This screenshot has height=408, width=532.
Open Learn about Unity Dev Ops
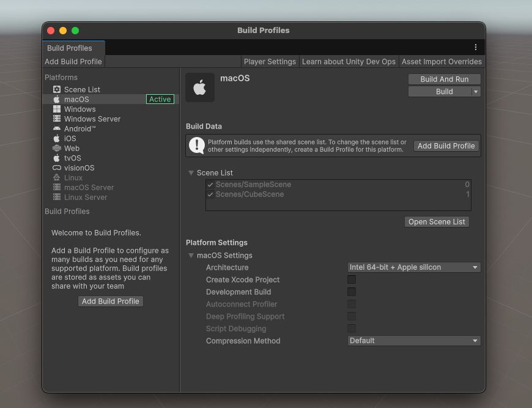[349, 61]
